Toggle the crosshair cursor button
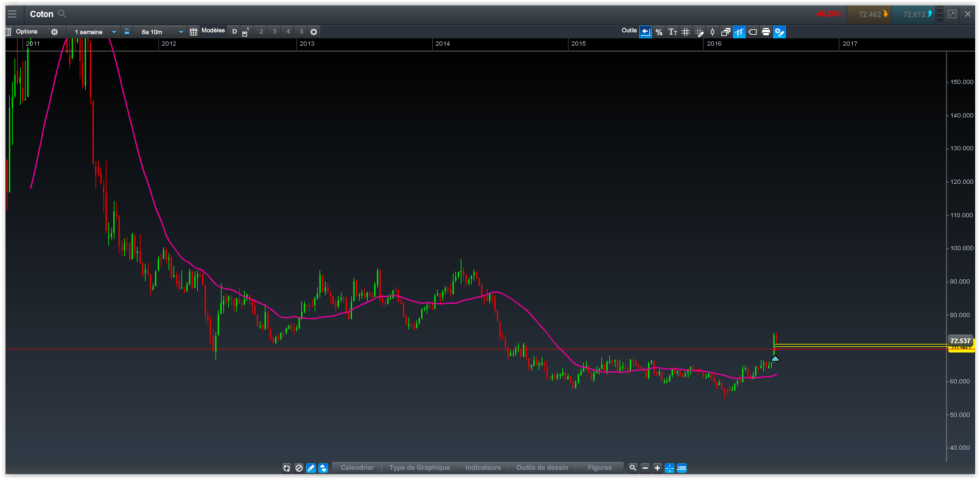 pyautogui.click(x=670, y=468)
